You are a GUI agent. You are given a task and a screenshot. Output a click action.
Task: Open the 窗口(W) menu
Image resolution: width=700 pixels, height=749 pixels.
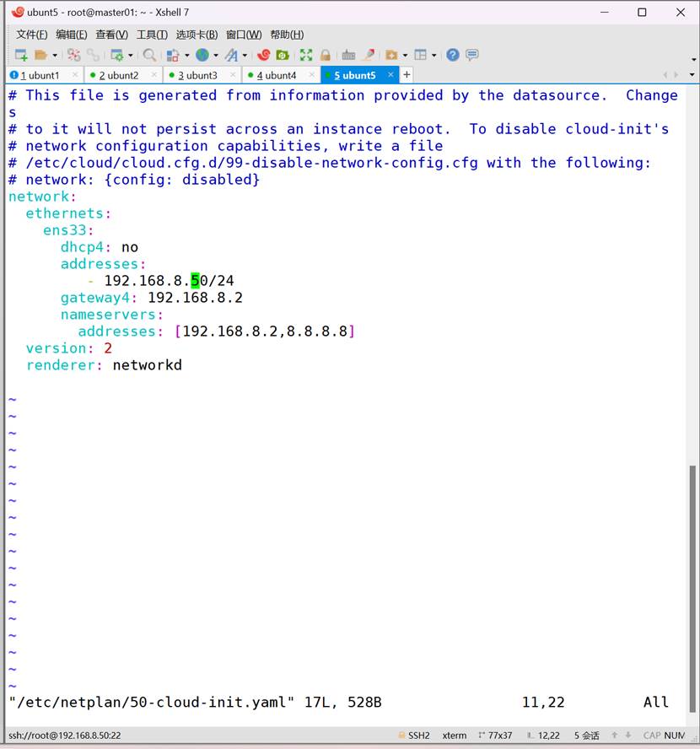tap(244, 35)
